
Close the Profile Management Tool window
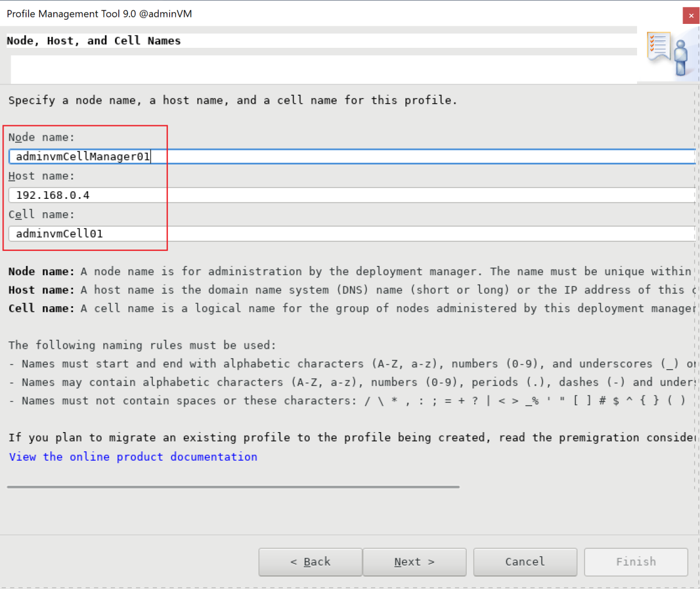pyautogui.click(x=691, y=16)
